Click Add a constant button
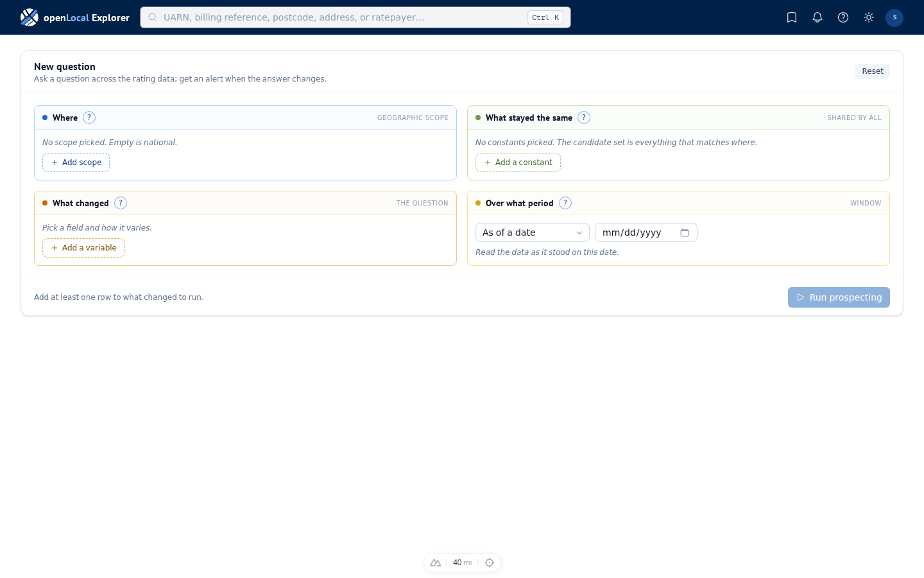The width and height of the screenshot is (924, 578). click(518, 162)
